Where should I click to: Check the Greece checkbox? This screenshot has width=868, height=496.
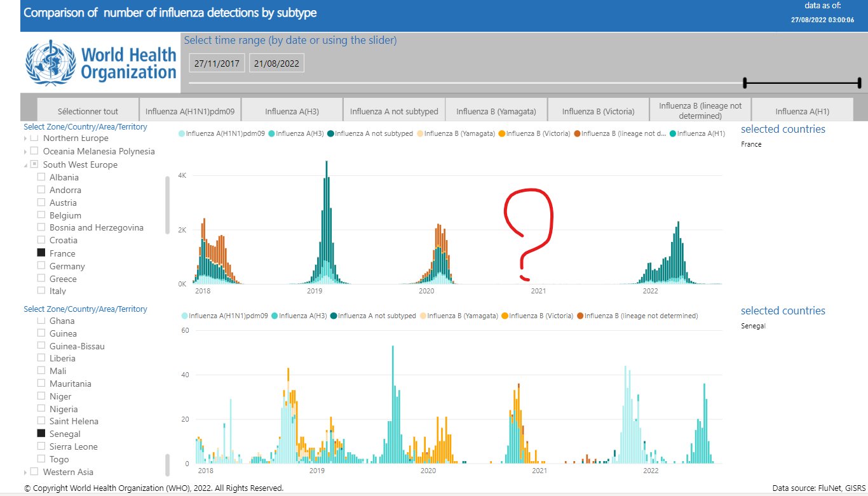pos(41,278)
